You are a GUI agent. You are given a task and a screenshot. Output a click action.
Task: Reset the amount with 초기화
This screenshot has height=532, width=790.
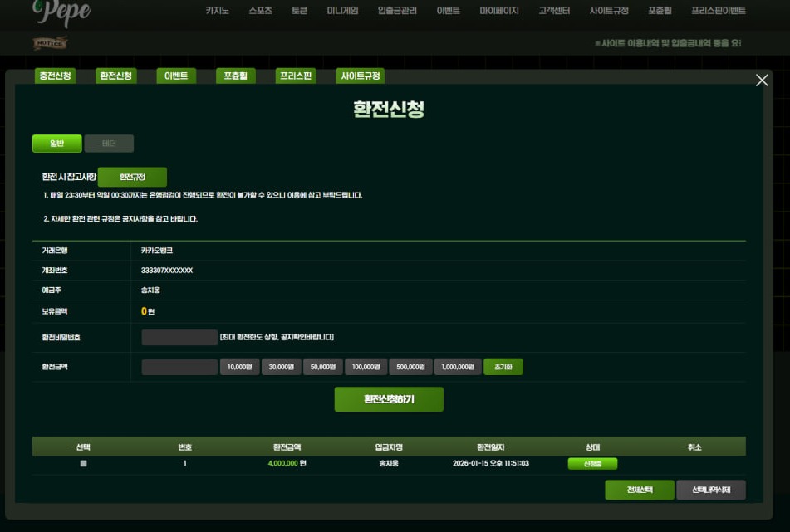[x=503, y=367]
